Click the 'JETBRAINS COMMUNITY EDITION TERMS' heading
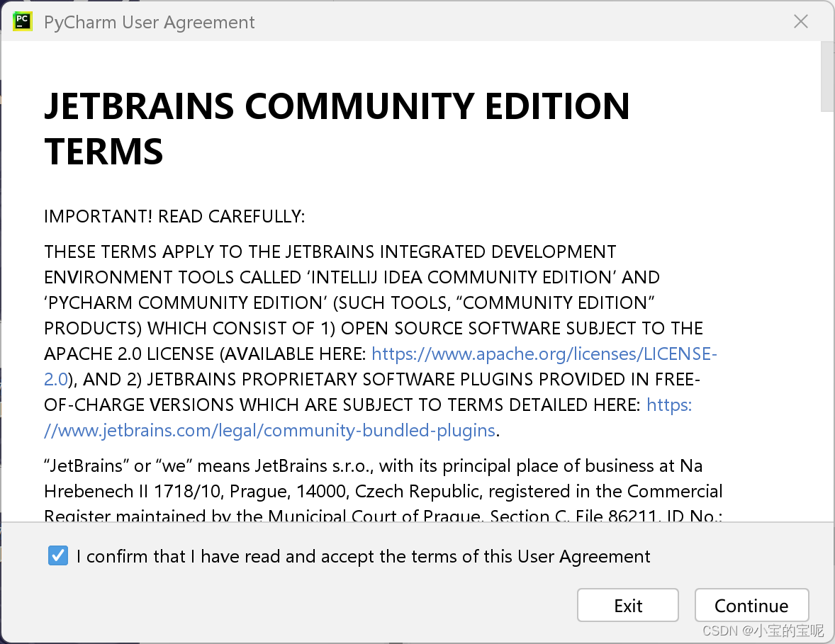835x644 pixels. 337,128
